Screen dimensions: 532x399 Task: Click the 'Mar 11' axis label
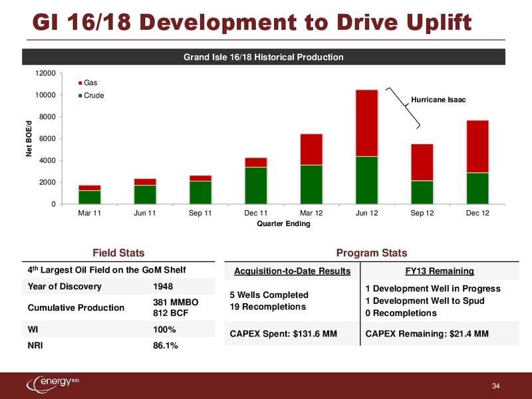click(x=90, y=213)
